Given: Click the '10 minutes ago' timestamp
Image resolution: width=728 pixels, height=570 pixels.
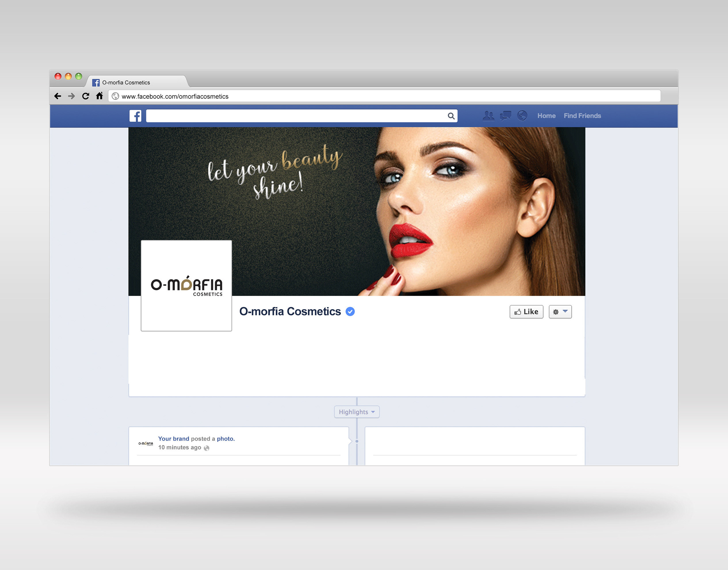Looking at the screenshot, I should pos(179,447).
